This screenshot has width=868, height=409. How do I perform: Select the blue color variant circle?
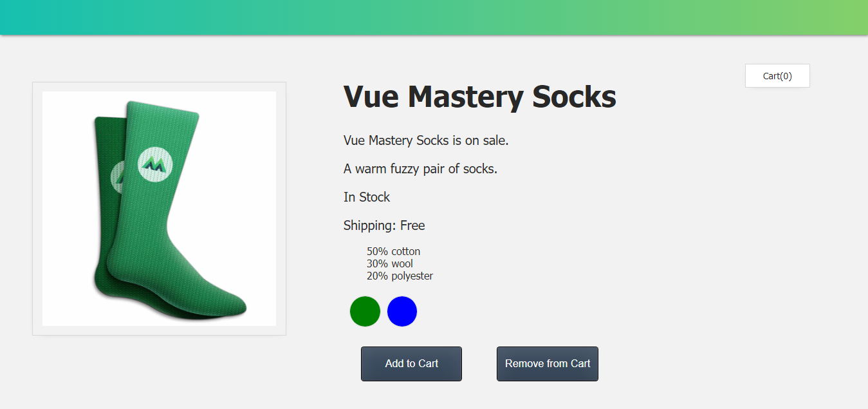click(402, 311)
